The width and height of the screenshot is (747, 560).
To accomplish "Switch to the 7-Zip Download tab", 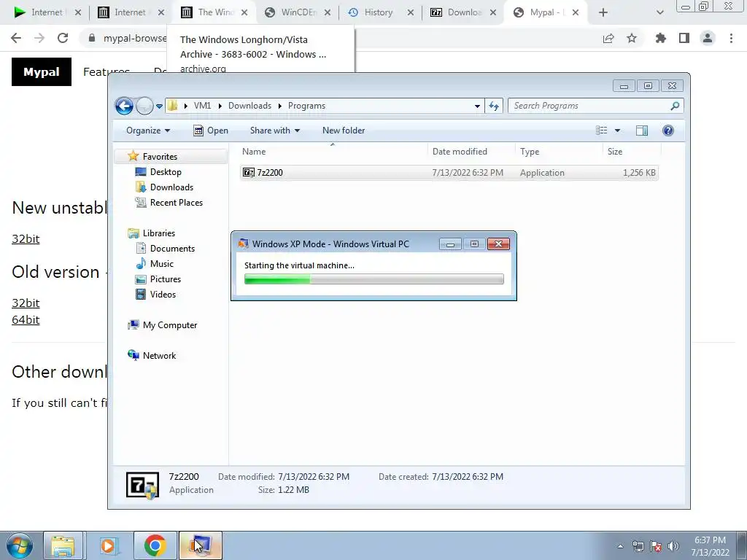I will (x=463, y=12).
